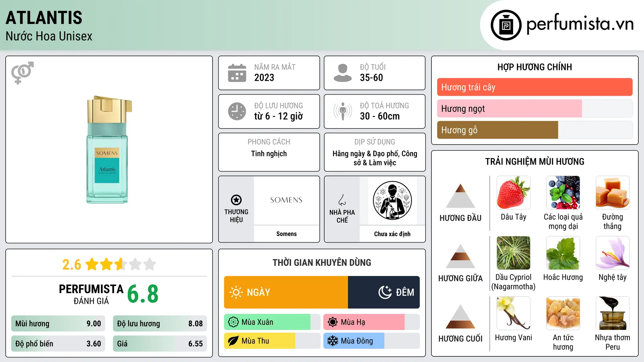Screen dimensions: 644x362
Task: Click the Dịp sử dụng label
Action: (375, 142)
